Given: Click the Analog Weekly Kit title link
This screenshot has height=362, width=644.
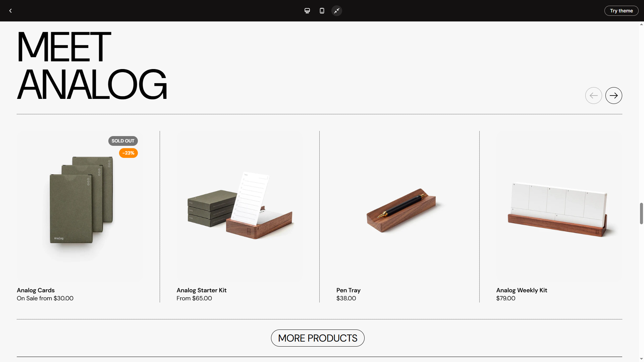Looking at the screenshot, I should 522,290.
